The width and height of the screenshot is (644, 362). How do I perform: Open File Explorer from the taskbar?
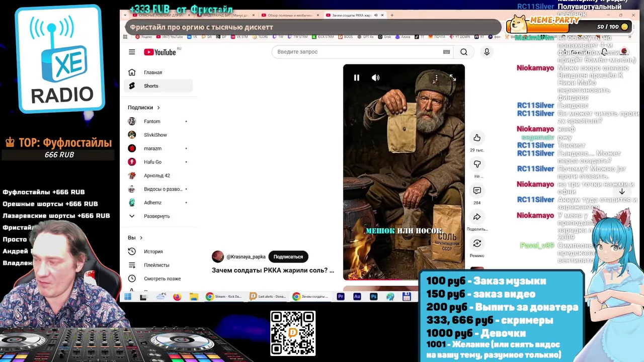point(194,297)
